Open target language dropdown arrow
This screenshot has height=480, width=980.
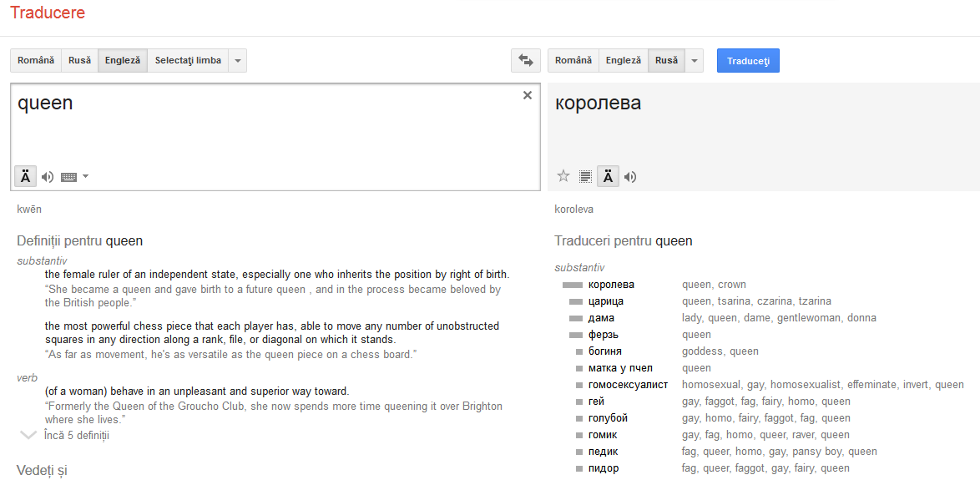click(x=694, y=61)
